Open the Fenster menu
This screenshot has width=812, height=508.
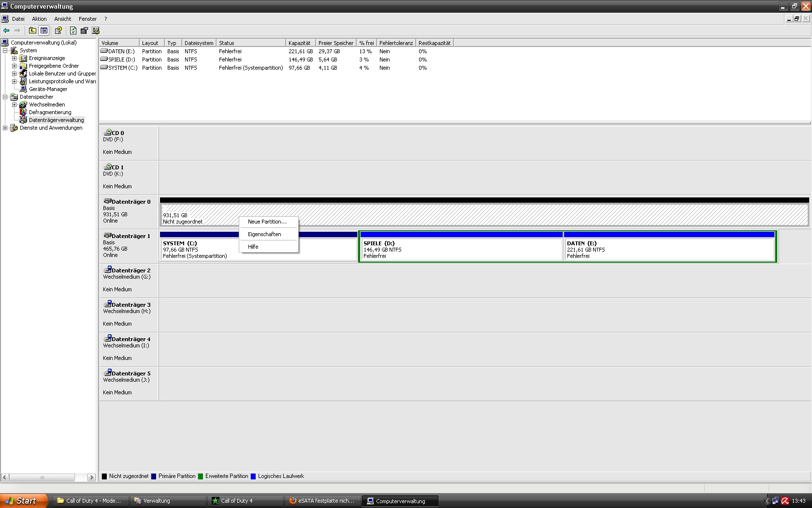click(x=87, y=19)
